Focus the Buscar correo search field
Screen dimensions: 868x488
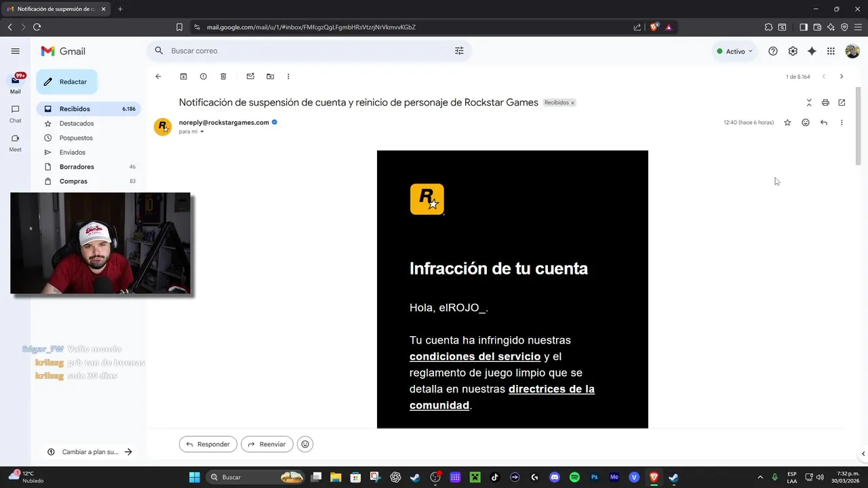[x=309, y=51]
